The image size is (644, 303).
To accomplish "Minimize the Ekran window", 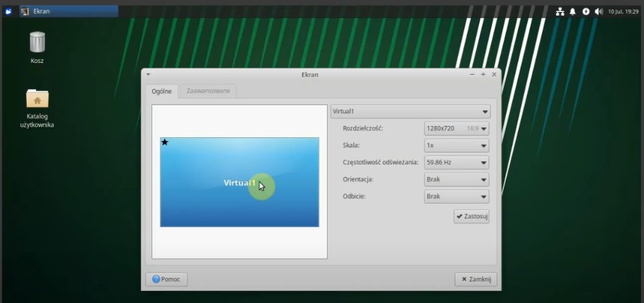I will (x=472, y=74).
